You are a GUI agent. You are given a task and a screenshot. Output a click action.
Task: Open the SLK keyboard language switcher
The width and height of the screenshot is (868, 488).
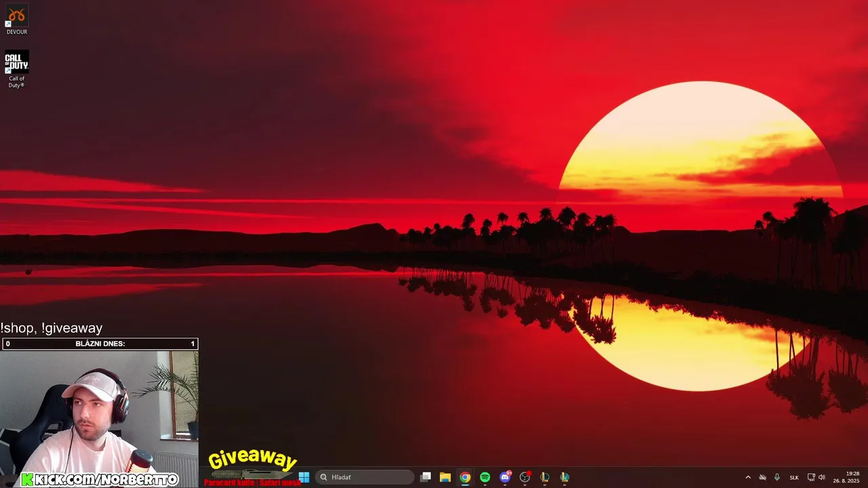point(794,477)
